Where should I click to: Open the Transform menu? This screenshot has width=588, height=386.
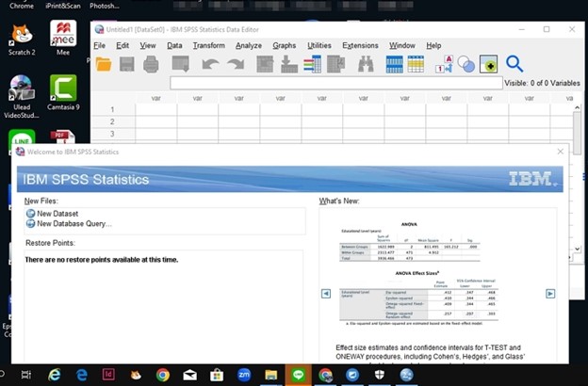pos(209,46)
